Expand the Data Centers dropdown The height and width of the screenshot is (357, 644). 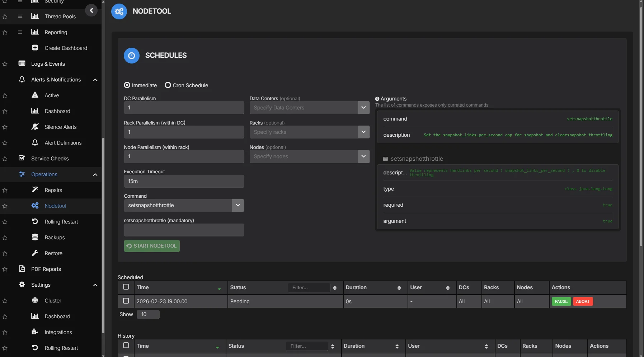[x=363, y=107]
